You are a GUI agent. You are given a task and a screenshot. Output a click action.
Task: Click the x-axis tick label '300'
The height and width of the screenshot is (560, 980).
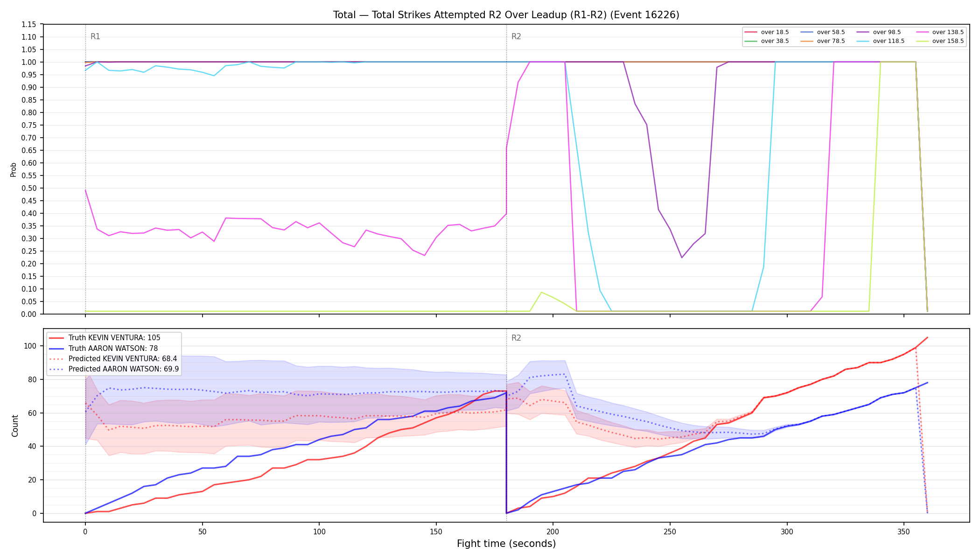tap(787, 532)
